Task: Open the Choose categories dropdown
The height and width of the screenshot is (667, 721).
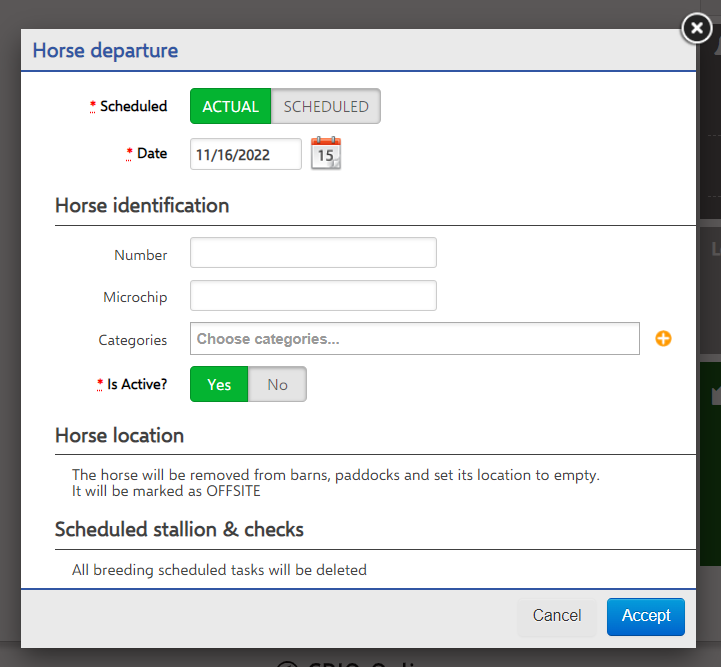Action: pyautogui.click(x=415, y=339)
